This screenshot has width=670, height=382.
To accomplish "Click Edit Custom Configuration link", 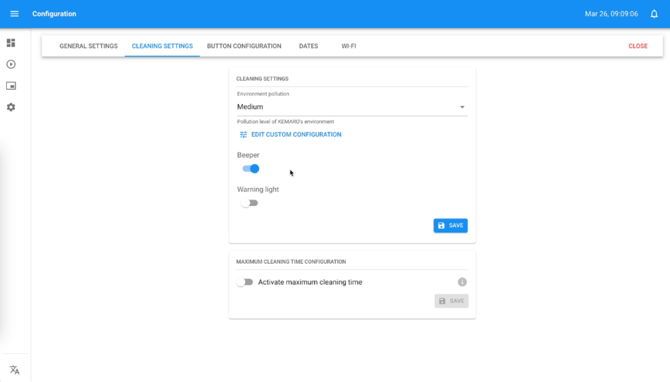I will coord(291,135).
